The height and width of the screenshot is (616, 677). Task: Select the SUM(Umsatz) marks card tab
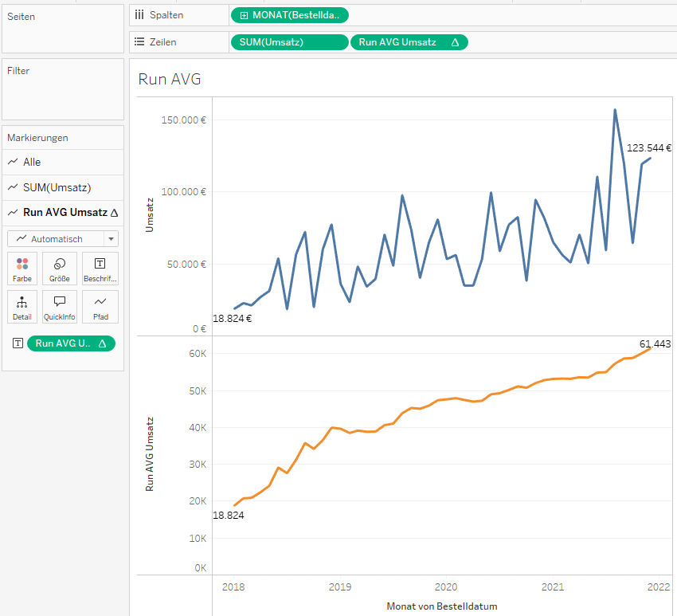click(x=57, y=187)
